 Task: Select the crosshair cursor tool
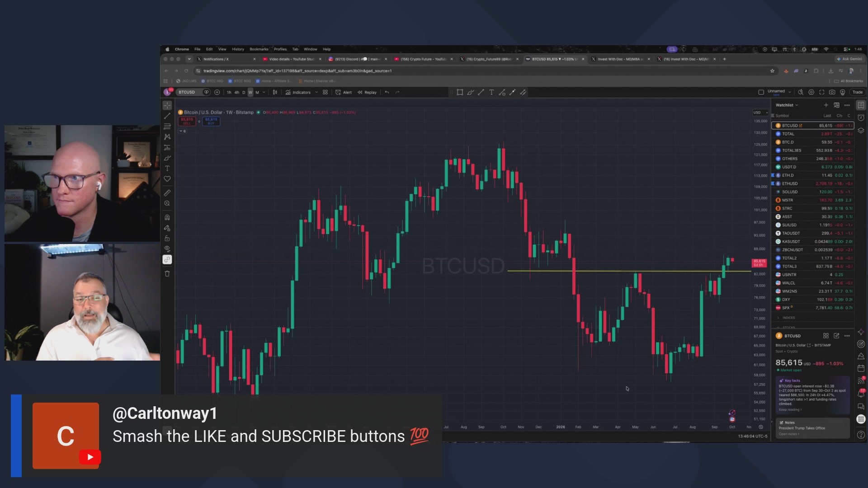(x=167, y=105)
